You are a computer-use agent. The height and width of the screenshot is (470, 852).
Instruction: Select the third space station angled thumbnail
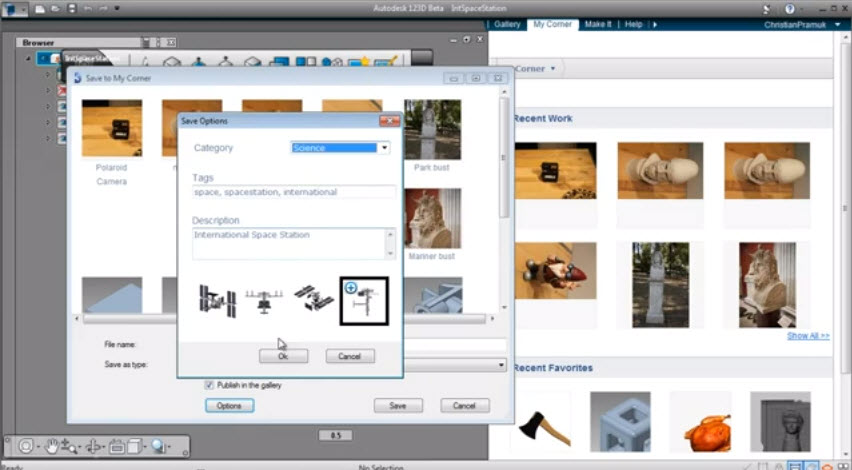click(x=314, y=298)
